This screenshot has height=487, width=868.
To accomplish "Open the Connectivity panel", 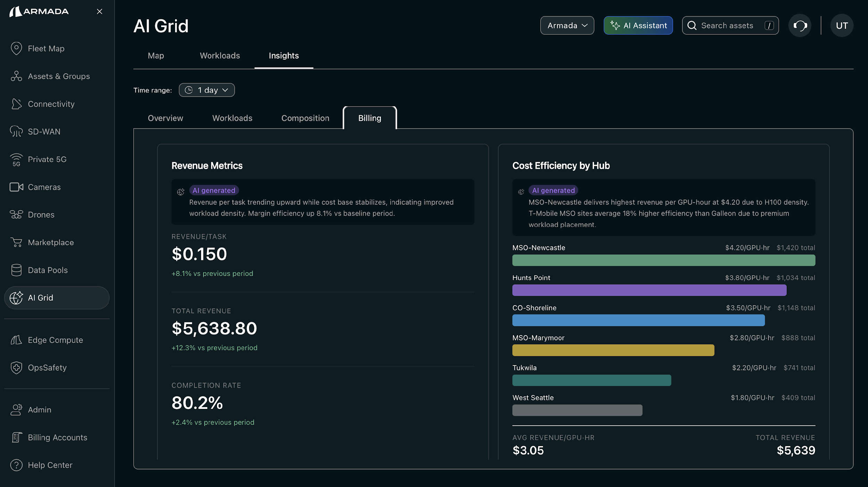I will [51, 104].
